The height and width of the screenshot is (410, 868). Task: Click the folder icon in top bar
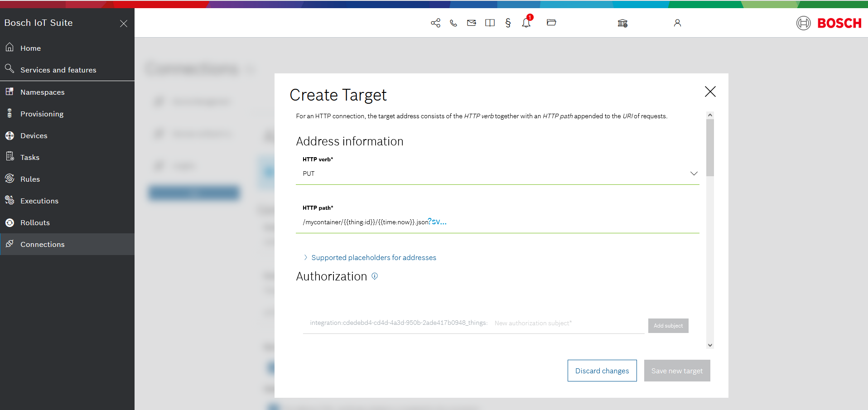click(x=551, y=22)
